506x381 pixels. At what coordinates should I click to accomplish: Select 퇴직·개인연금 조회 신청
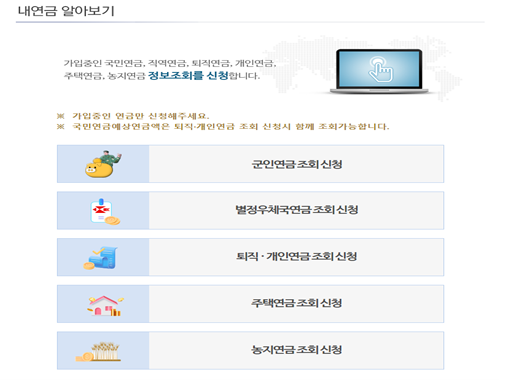point(250,257)
